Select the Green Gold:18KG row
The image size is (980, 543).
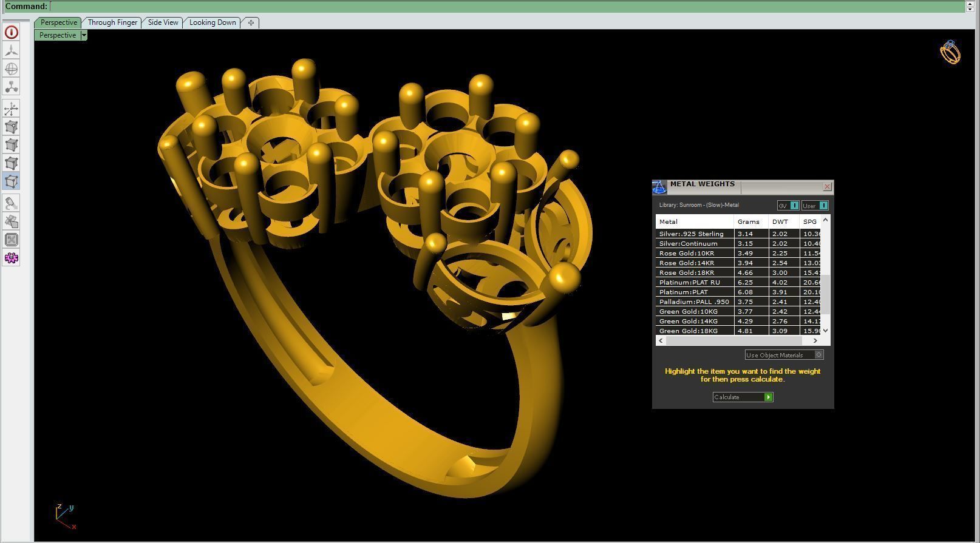coord(739,331)
